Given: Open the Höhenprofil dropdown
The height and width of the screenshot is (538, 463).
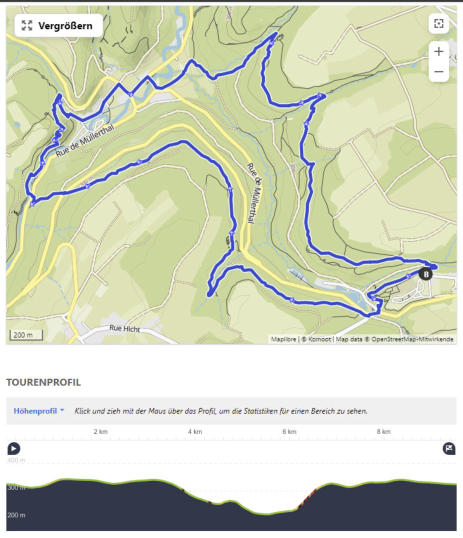Looking at the screenshot, I should [39, 411].
